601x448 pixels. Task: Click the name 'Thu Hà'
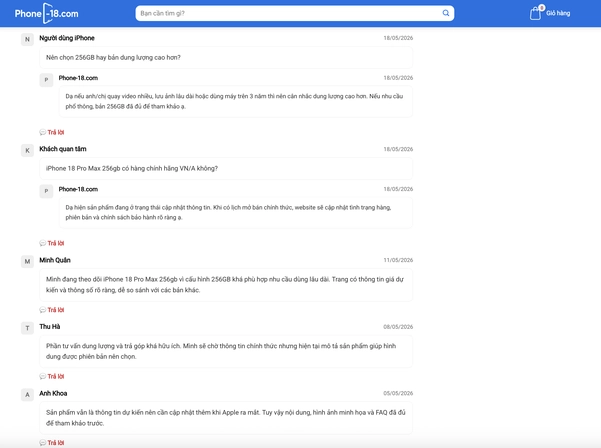pos(50,327)
